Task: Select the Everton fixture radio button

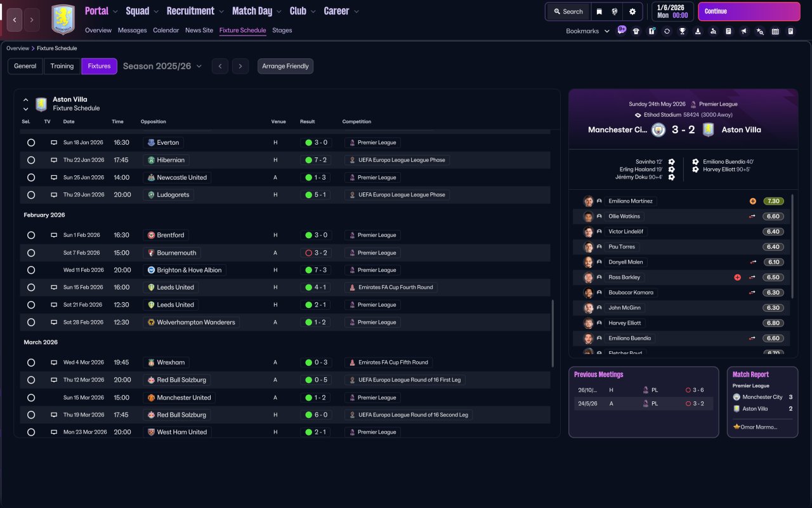Action: pyautogui.click(x=31, y=143)
